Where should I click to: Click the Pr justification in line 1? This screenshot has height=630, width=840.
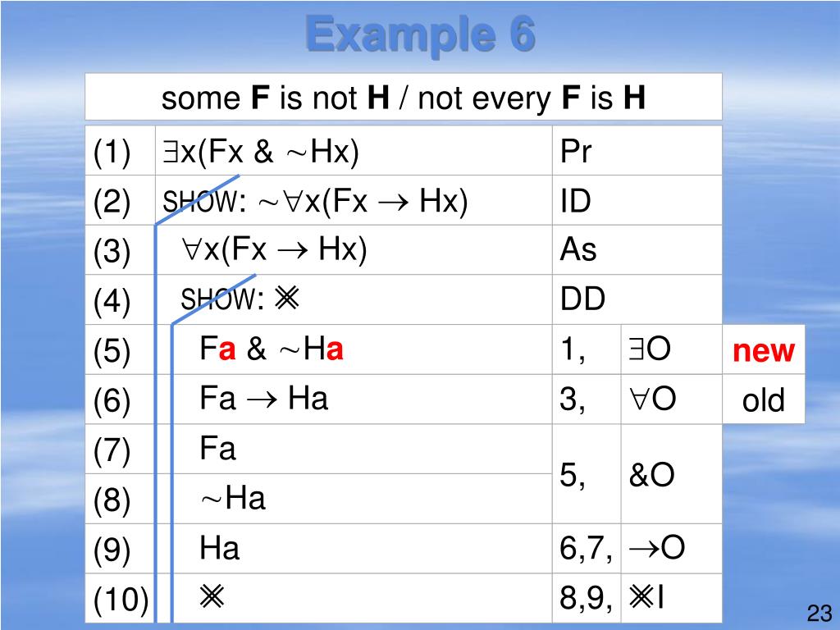[576, 151]
